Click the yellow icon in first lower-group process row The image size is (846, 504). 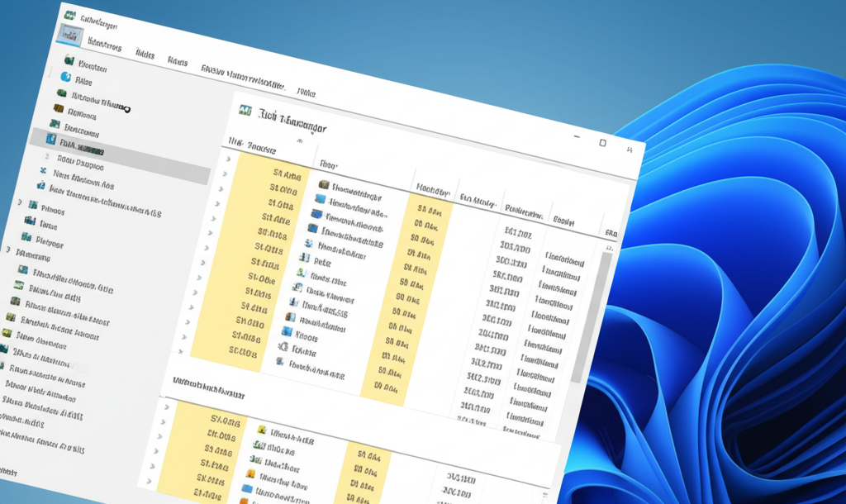tap(262, 430)
